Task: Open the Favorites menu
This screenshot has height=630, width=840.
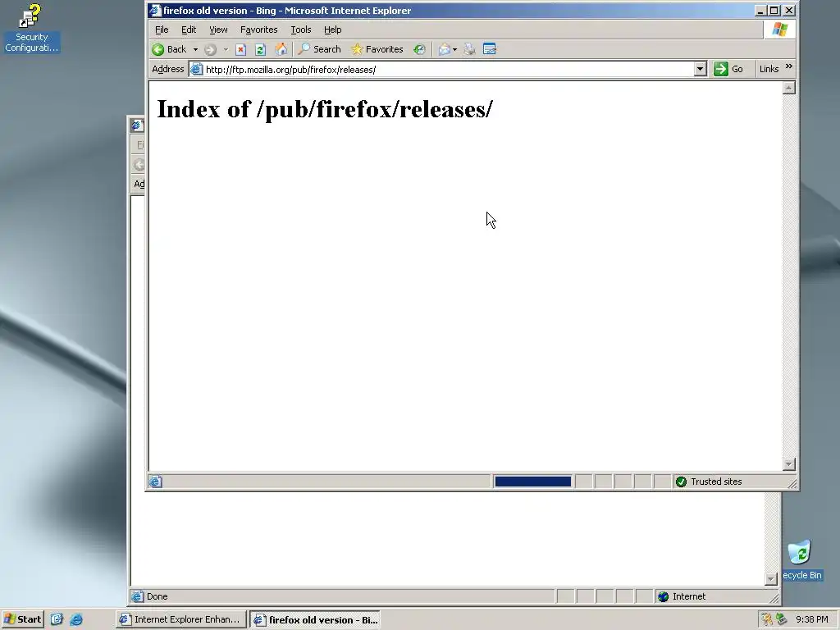Action: pyautogui.click(x=258, y=30)
